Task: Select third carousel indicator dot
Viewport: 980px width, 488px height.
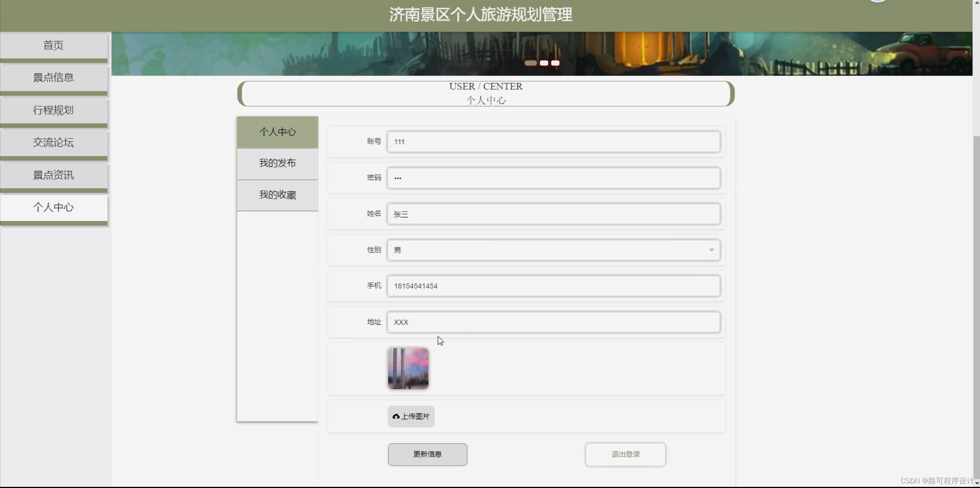Action: pos(555,63)
